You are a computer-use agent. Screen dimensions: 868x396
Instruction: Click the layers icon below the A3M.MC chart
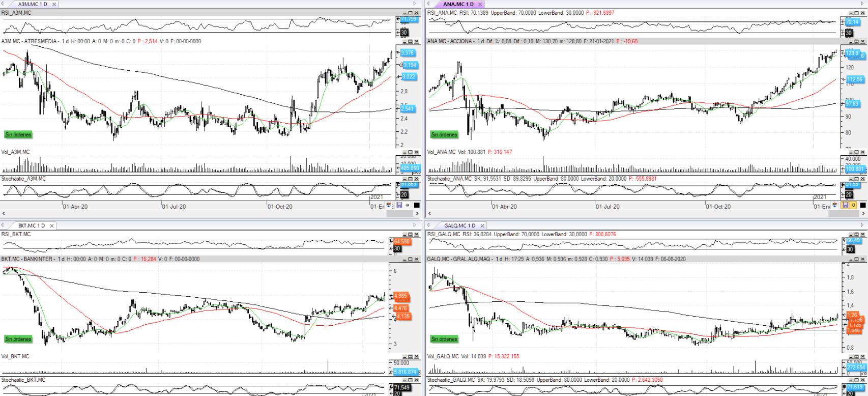(x=390, y=205)
